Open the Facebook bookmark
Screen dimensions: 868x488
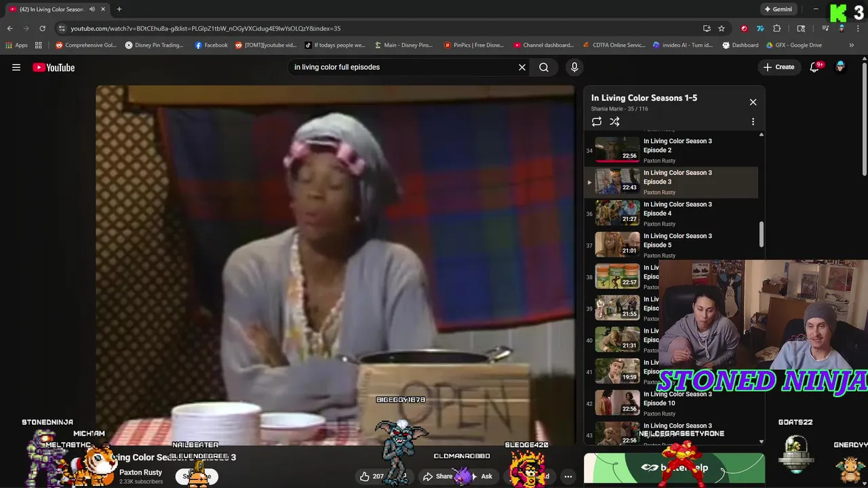click(211, 45)
